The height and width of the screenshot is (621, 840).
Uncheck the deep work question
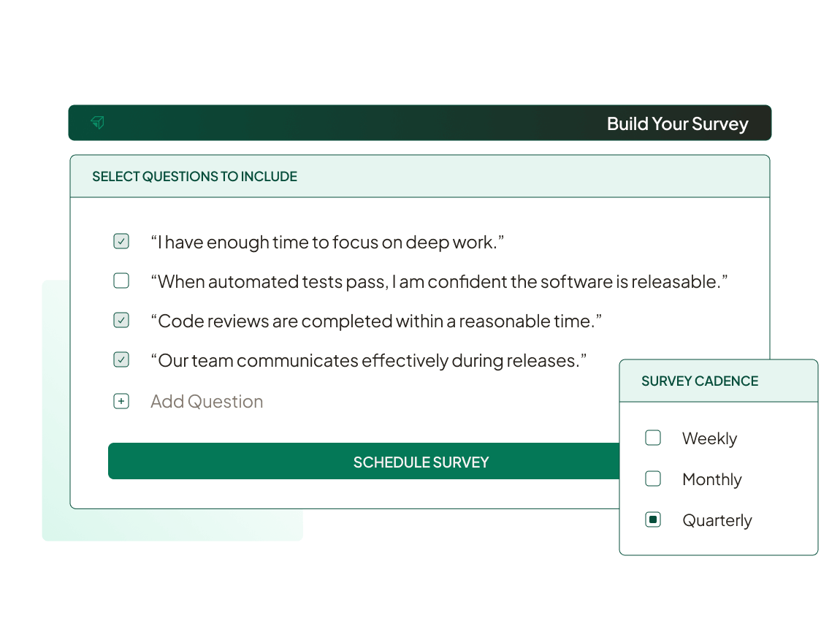(121, 241)
